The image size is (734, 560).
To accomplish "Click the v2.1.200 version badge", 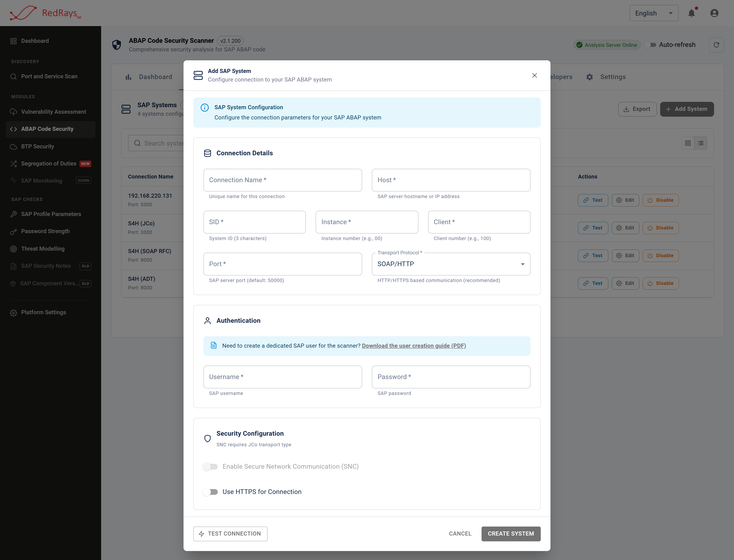I will [230, 41].
